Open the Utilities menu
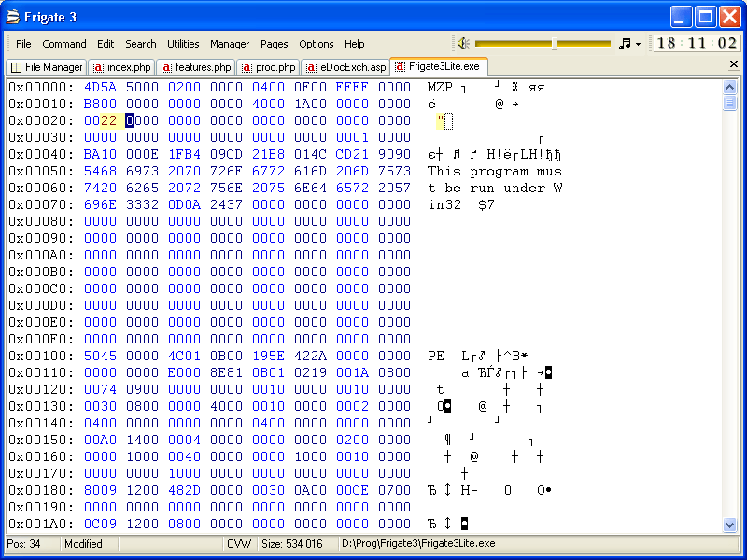Screen dimensions: 747x560 point(183,44)
